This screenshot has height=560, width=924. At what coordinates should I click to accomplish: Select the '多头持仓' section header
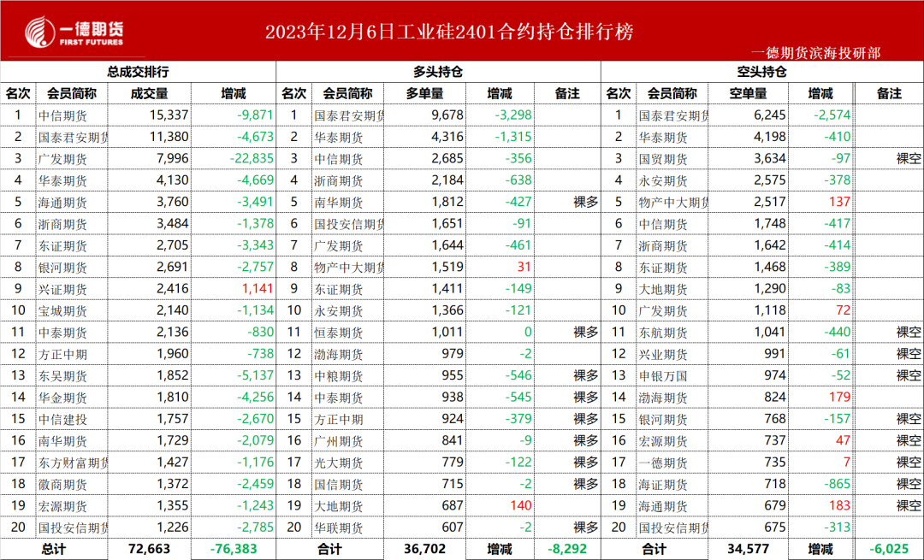click(438, 72)
